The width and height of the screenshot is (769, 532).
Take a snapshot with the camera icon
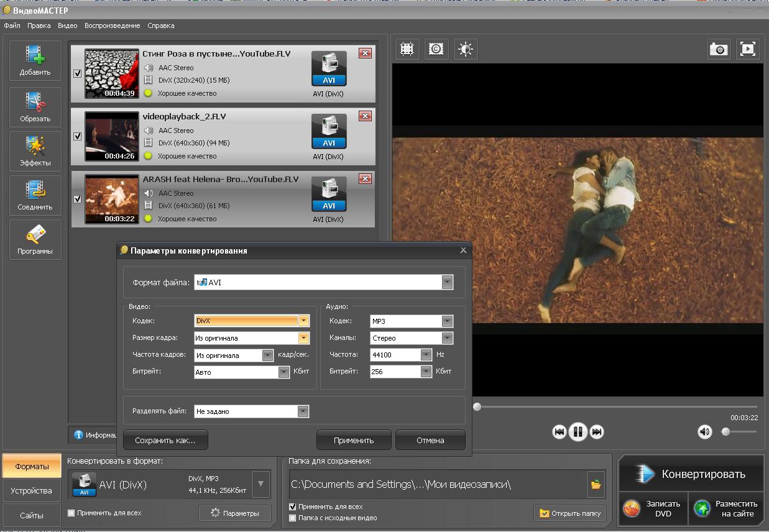tap(719, 49)
